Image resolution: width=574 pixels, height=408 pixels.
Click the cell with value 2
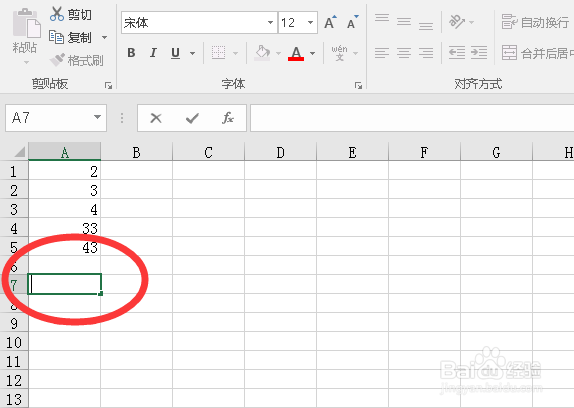(64, 171)
